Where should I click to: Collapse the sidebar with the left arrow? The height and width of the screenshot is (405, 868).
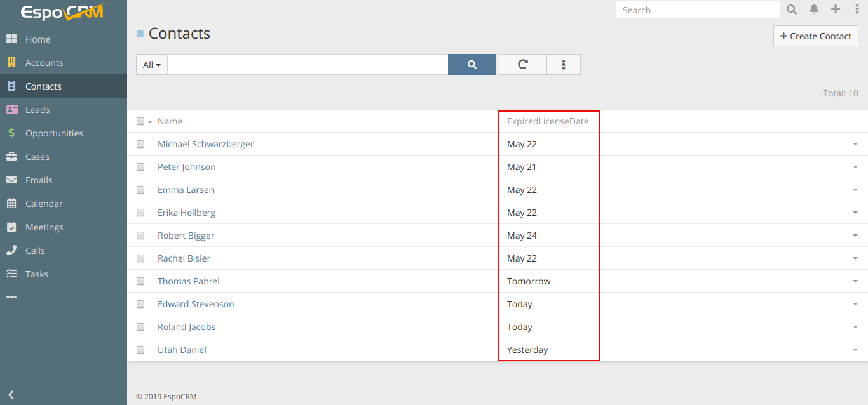coord(11,395)
